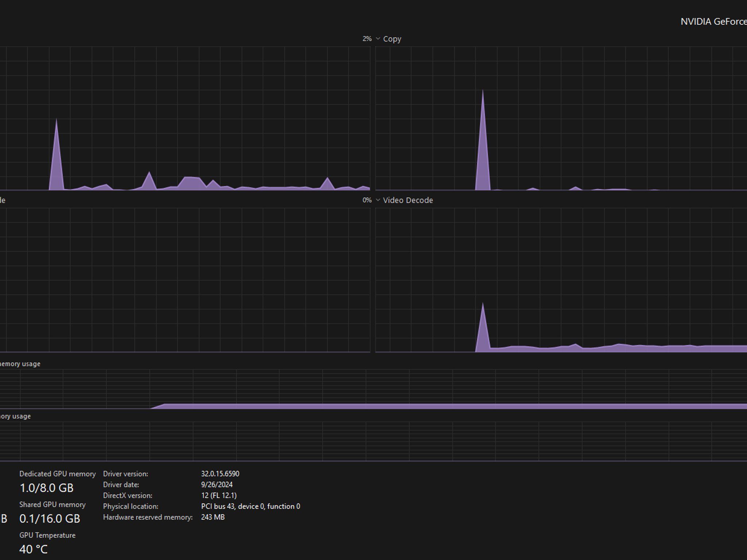
Task: Select DirectX value 12 (FL 12.1)
Action: [219, 495]
